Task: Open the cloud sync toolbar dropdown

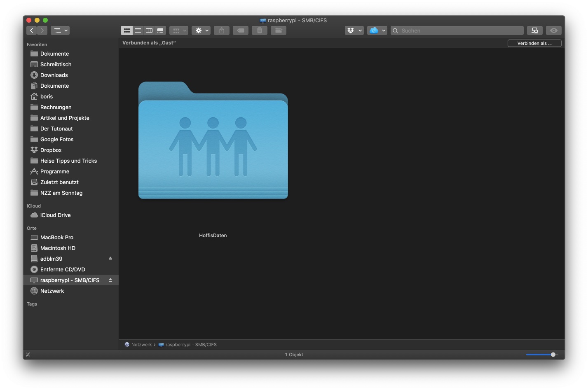Action: pyautogui.click(x=377, y=30)
